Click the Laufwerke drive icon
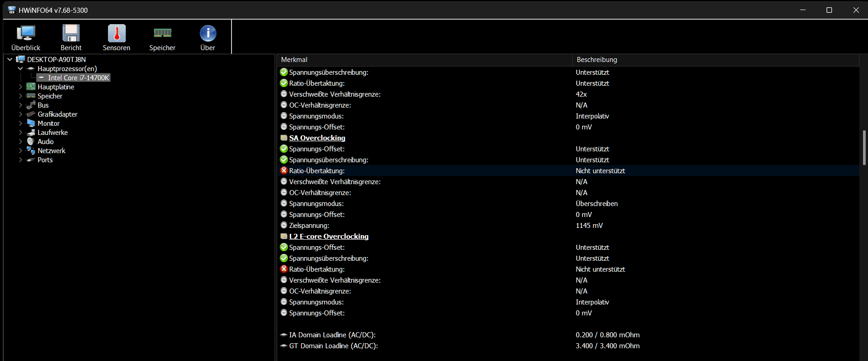Viewport: 868px width, 361px height. [31, 132]
